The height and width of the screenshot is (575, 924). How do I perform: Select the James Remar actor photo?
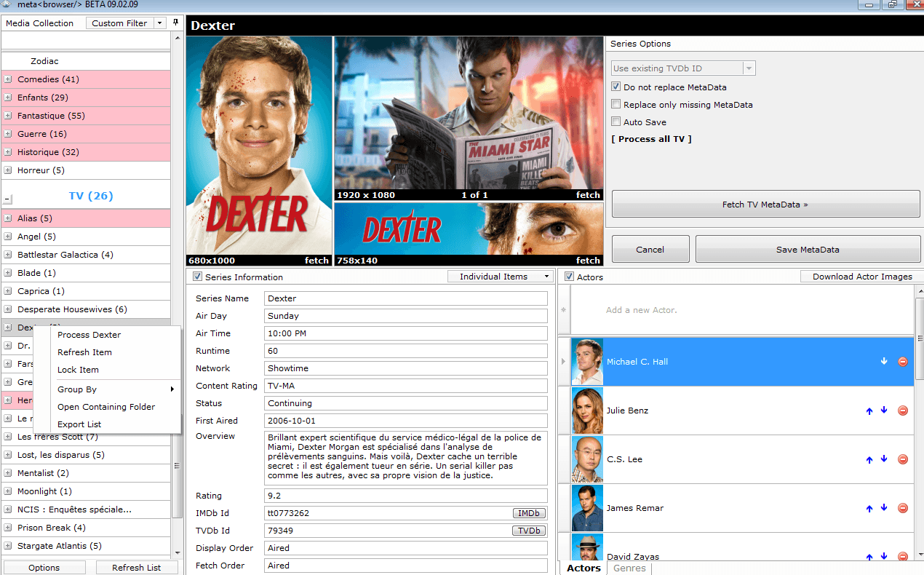587,508
